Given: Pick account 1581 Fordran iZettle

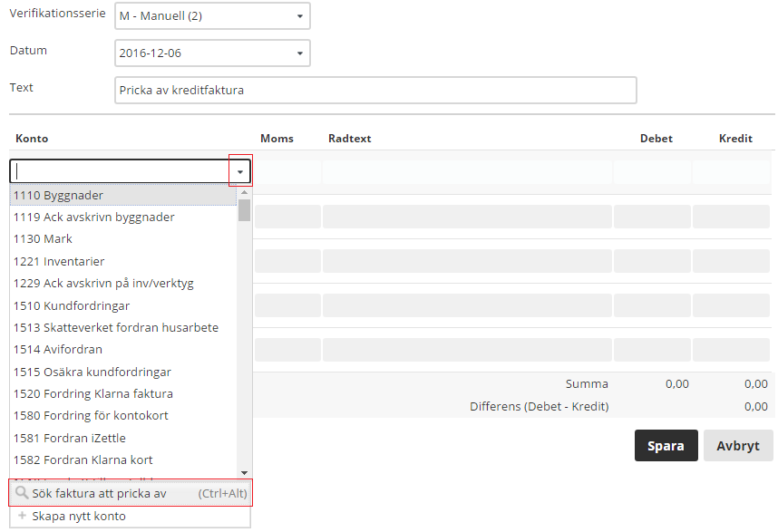Looking at the screenshot, I should 123,438.
